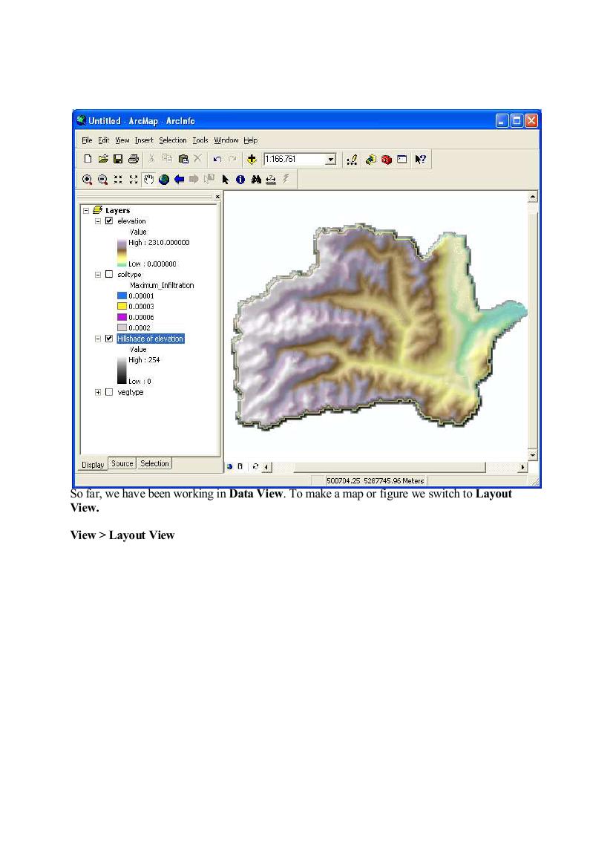
Task: Open the Insert menu
Action: coord(144,140)
